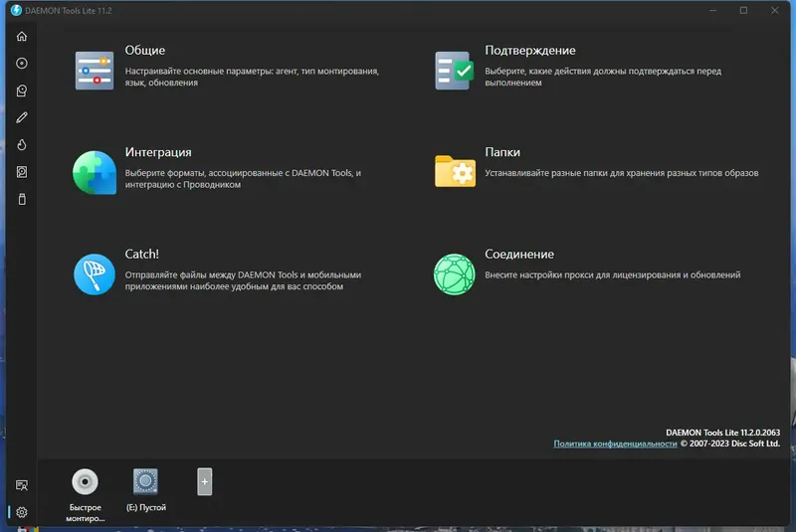Click the Folders description about image storage

(621, 173)
